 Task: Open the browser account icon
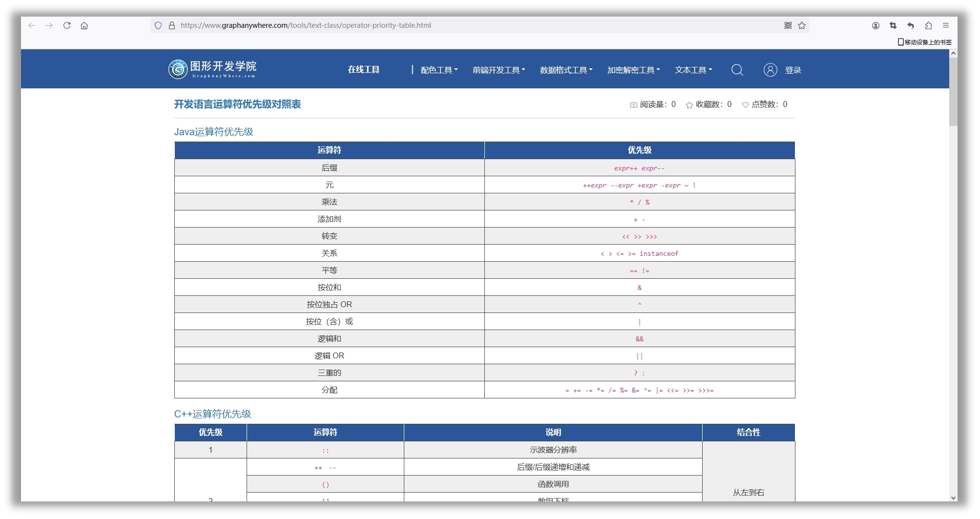click(x=876, y=25)
